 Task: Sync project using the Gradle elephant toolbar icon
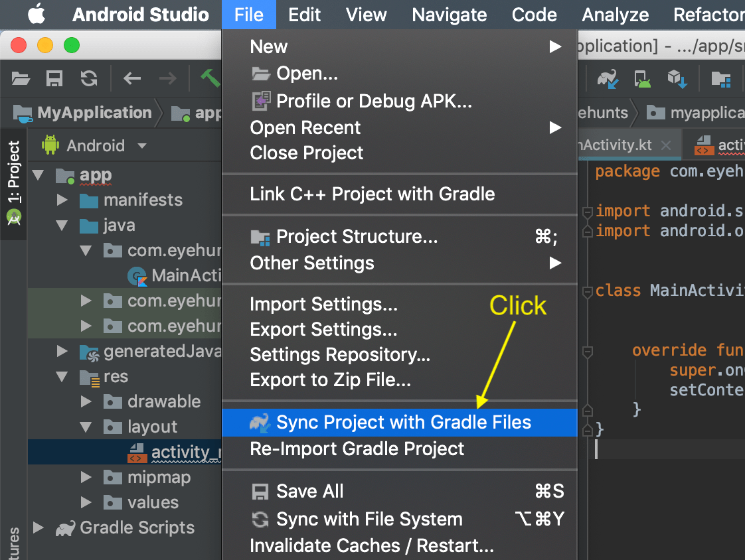(x=607, y=78)
